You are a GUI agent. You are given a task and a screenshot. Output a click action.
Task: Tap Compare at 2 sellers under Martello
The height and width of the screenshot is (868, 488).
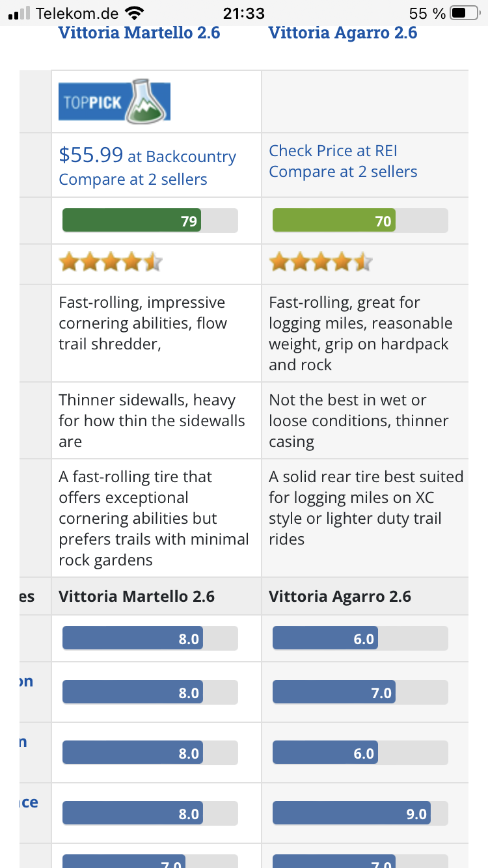coord(133,180)
